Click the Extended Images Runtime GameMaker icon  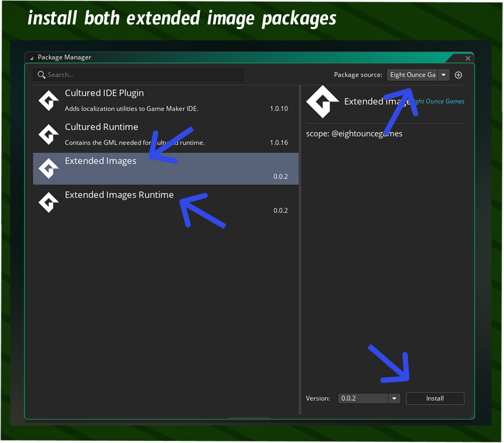tap(49, 202)
